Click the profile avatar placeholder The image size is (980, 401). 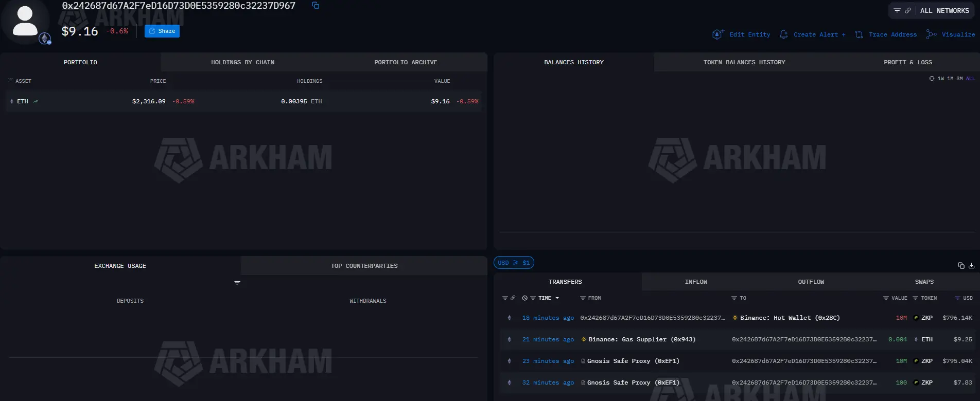(25, 21)
